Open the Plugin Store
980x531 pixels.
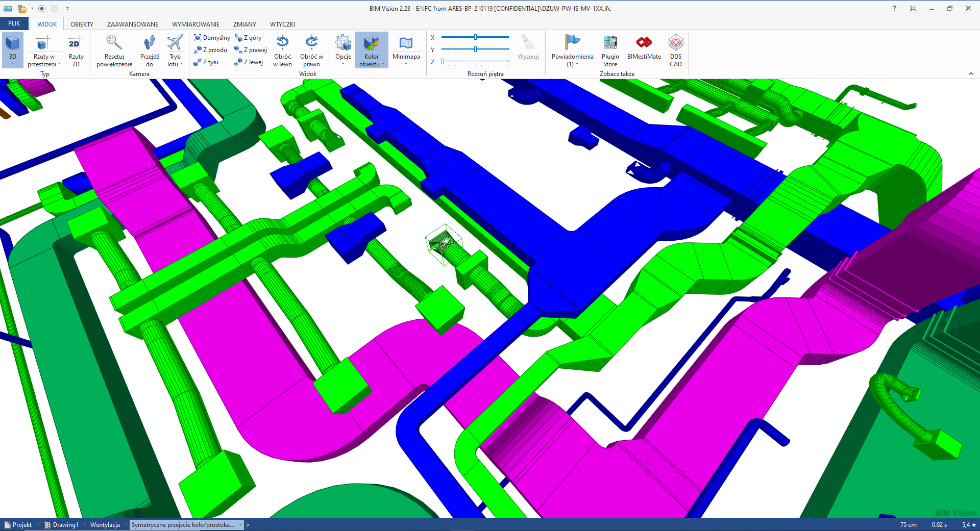click(x=610, y=43)
